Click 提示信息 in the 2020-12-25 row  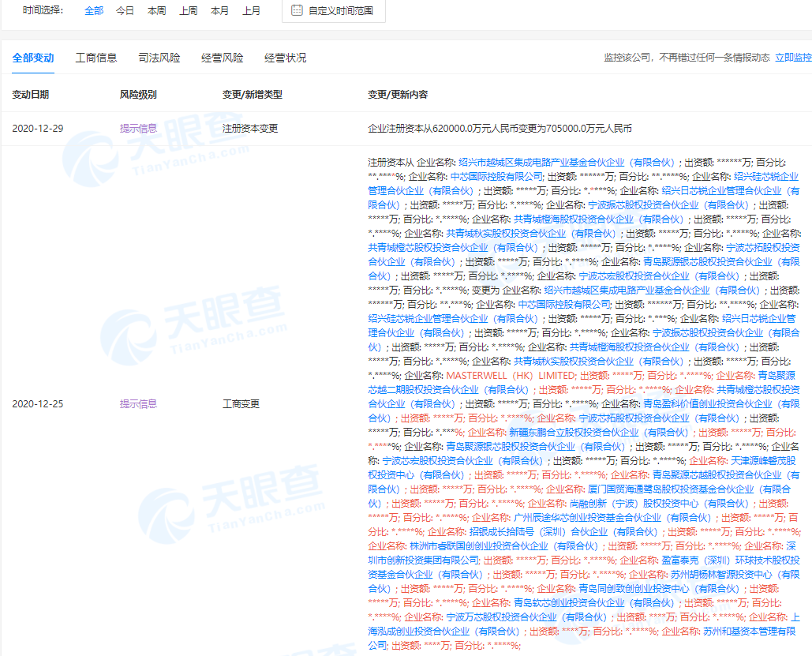click(x=138, y=403)
